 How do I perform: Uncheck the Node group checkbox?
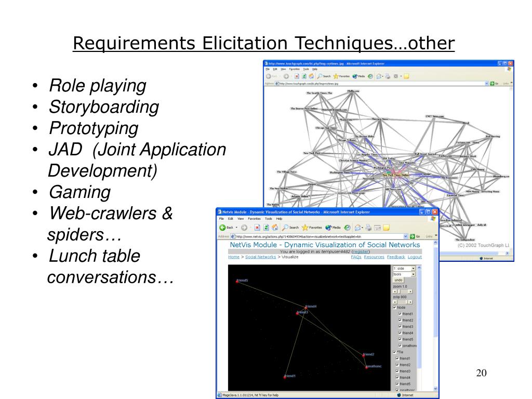(x=395, y=308)
